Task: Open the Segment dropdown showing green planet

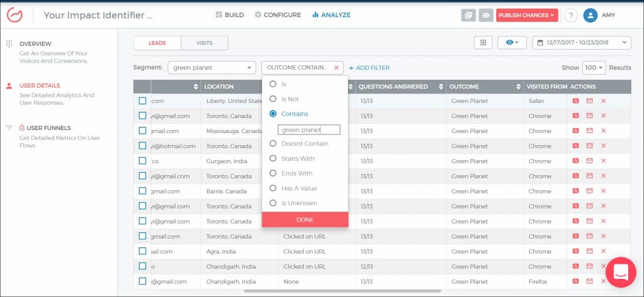Action: pos(211,68)
